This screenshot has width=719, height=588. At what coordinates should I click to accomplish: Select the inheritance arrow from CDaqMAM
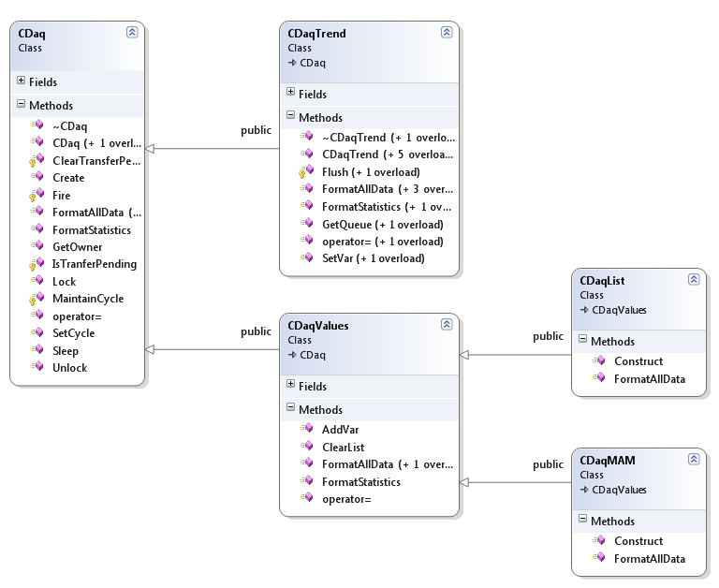pyautogui.click(x=517, y=482)
